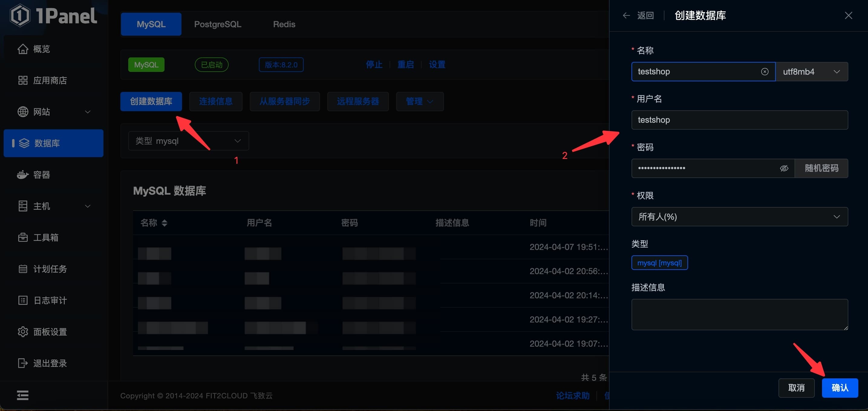Open 日志审计 log icon
Viewport: 868px width, 411px height.
[x=23, y=300]
